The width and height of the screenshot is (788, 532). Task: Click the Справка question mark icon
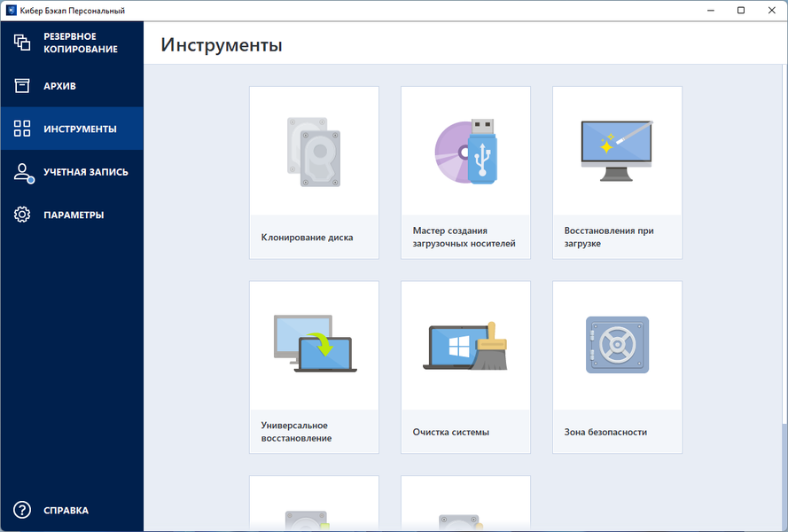22,510
